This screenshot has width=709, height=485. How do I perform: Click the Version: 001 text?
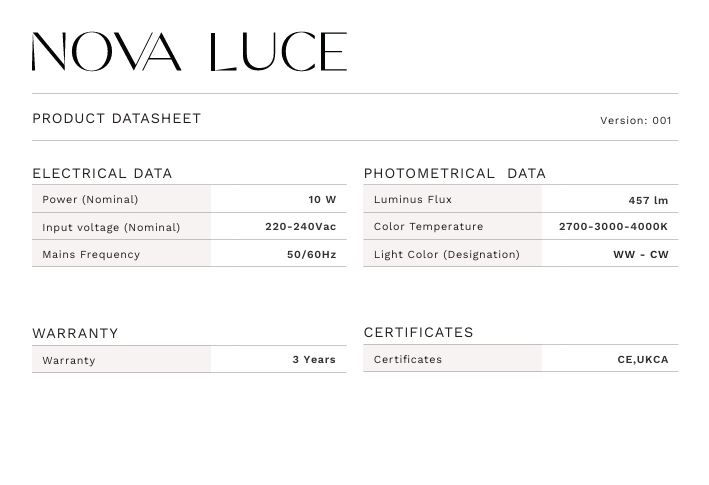(x=635, y=120)
